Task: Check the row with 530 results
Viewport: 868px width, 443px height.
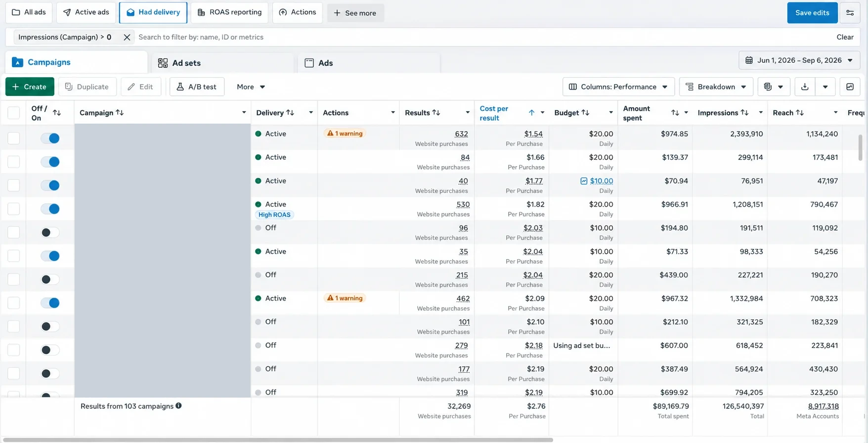Action: (x=14, y=209)
